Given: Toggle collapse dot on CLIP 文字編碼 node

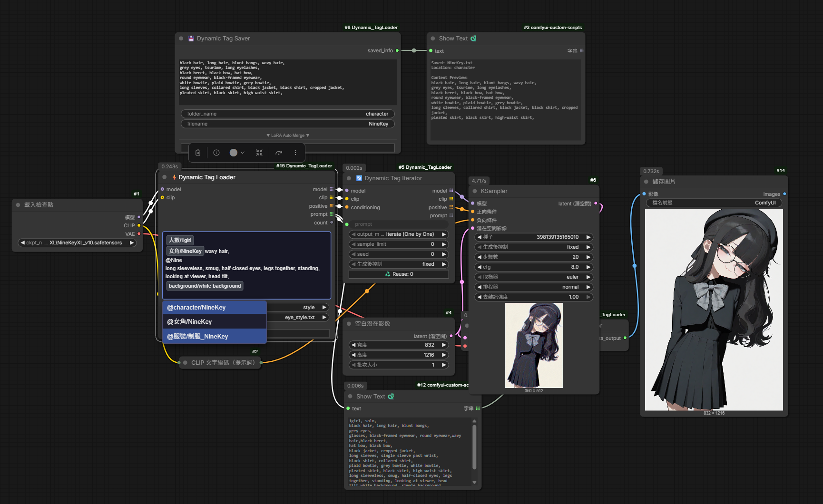Looking at the screenshot, I should click(185, 363).
